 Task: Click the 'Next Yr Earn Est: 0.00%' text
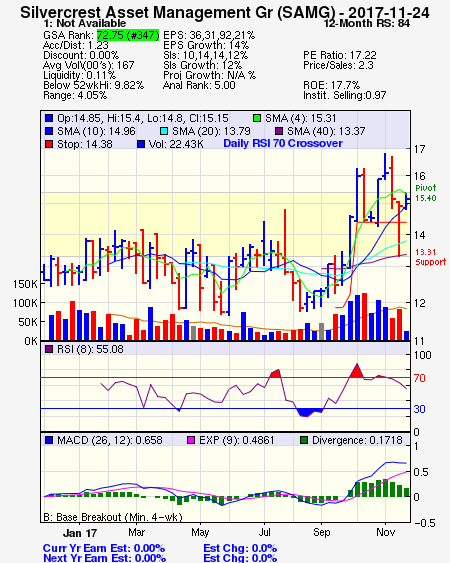point(105,558)
